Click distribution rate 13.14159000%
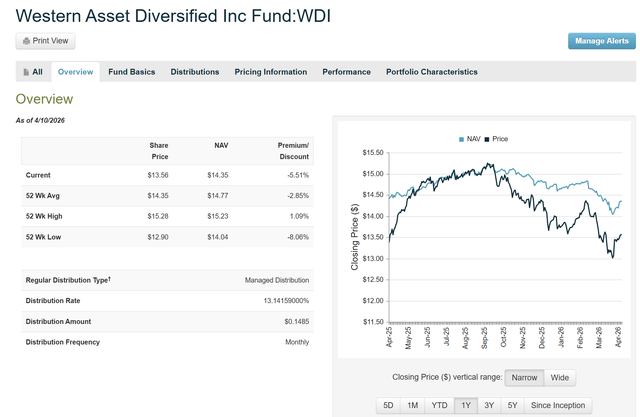640x417 pixels. (286, 300)
